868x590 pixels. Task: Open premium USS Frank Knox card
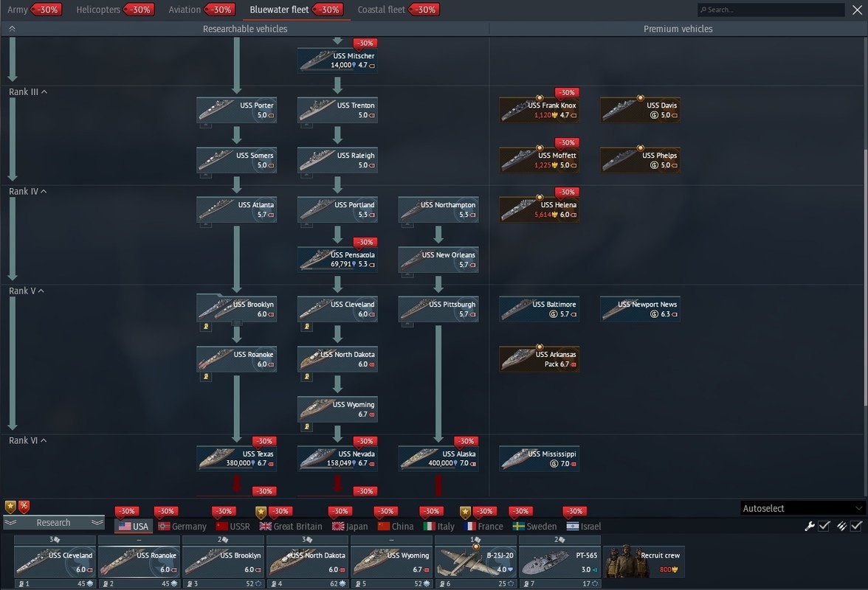tap(539, 110)
